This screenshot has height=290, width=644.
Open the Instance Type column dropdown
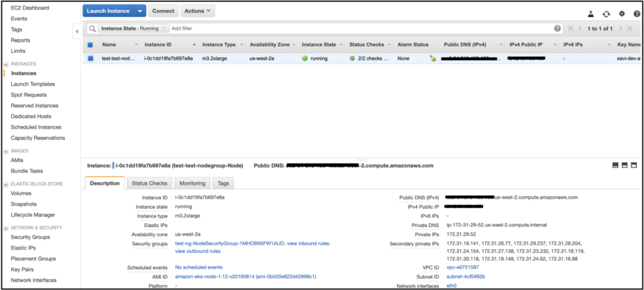point(242,45)
